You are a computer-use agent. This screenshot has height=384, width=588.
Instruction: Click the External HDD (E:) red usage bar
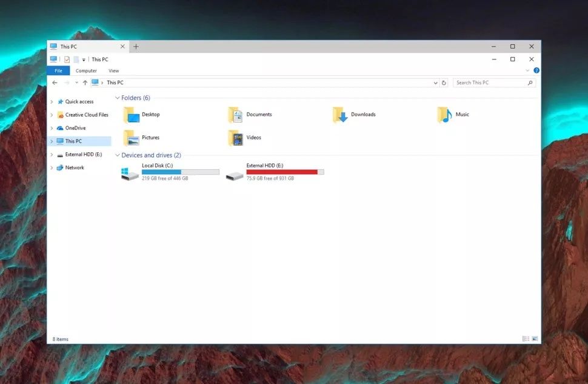[x=285, y=172]
